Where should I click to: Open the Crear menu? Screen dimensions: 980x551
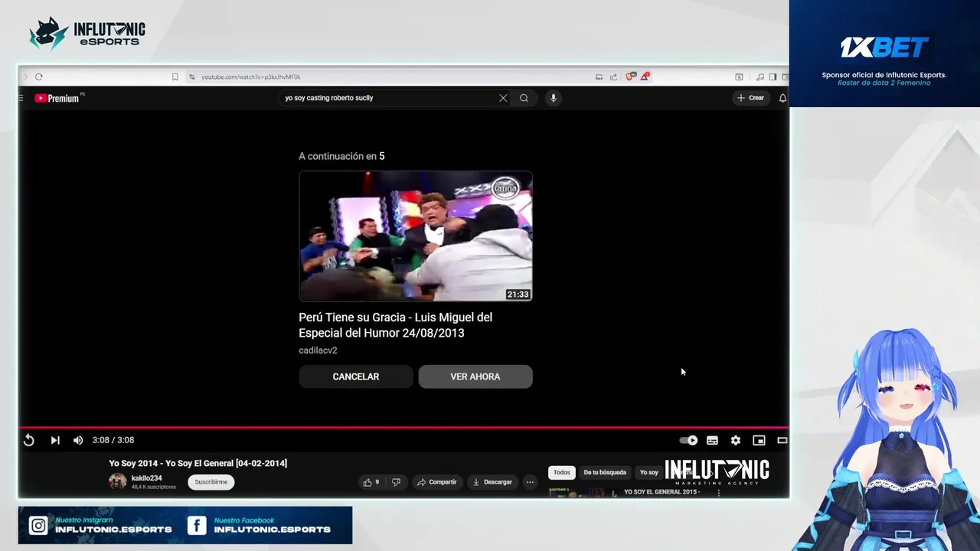[x=750, y=98]
